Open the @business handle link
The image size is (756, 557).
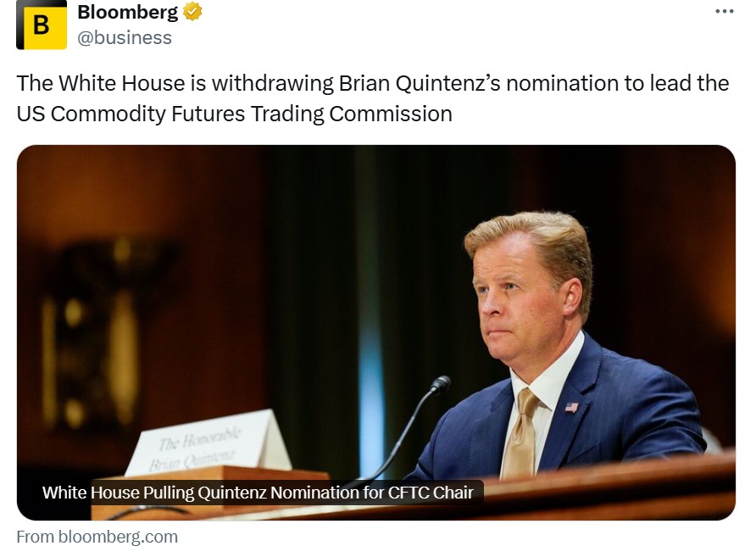coord(125,37)
